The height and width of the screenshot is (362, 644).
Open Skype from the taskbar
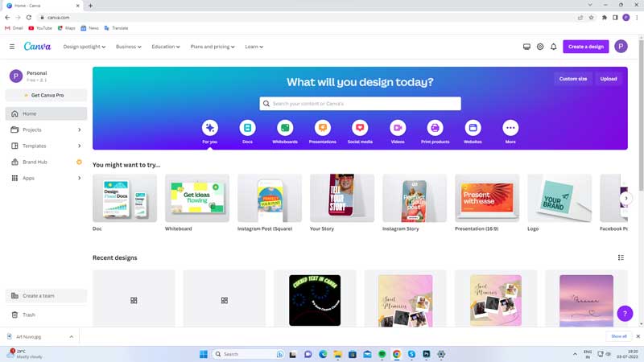pyautogui.click(x=411, y=354)
